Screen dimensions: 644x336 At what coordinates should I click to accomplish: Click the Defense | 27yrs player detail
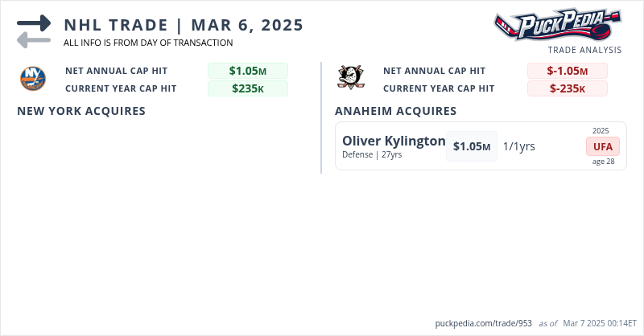372,155
